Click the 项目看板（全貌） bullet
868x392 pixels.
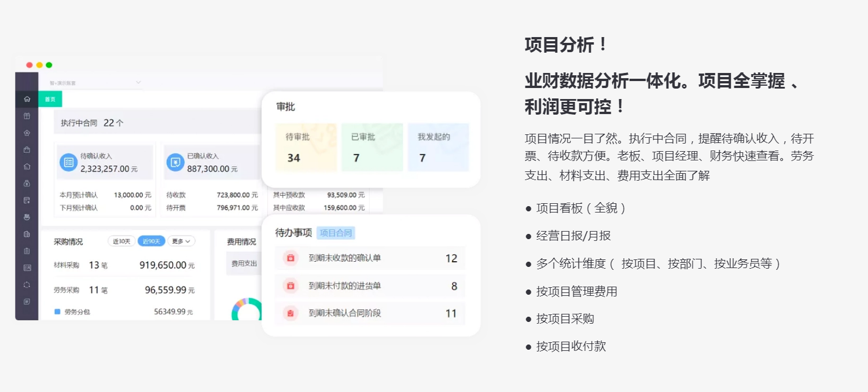tap(576, 208)
